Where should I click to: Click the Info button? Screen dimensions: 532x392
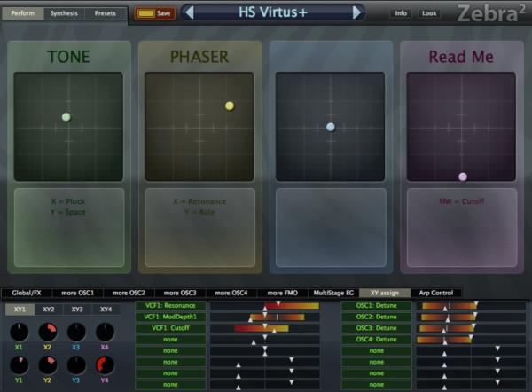(x=401, y=13)
